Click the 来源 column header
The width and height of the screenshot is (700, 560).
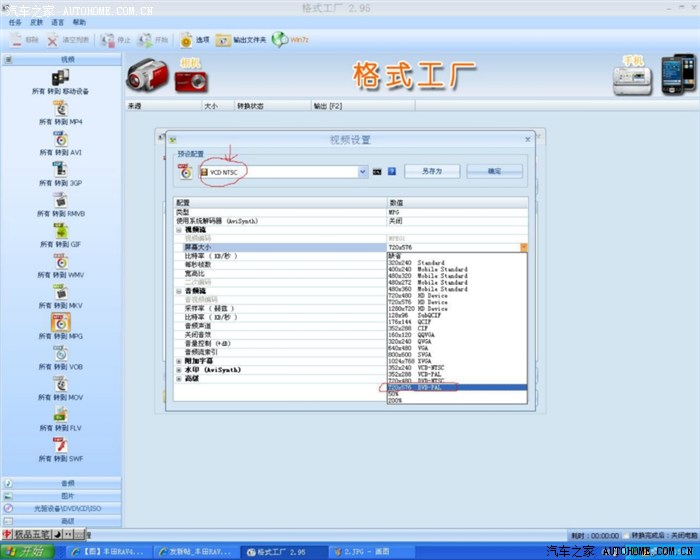pos(163,106)
